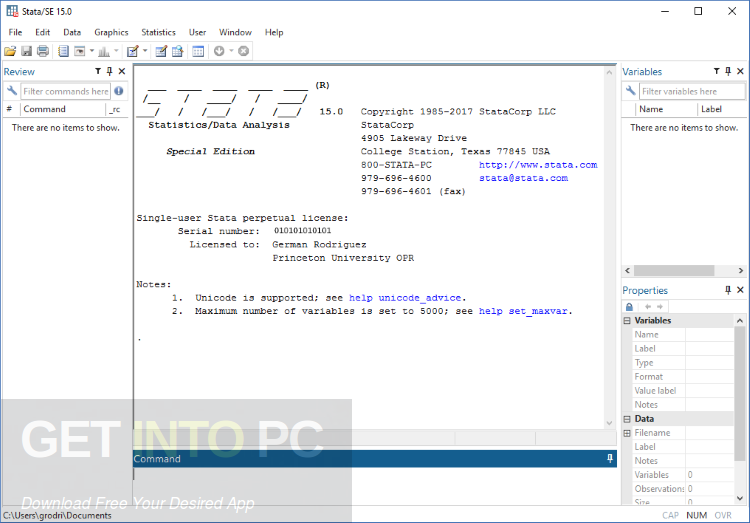750x523 pixels.
Task: Pin the Command window
Action: (610, 458)
